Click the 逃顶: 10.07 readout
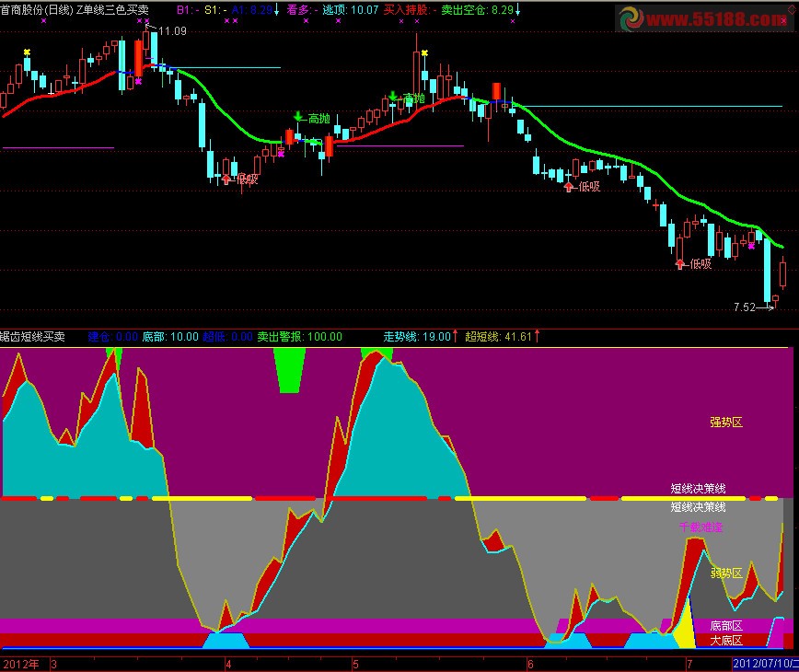The width and height of the screenshot is (799, 672). coord(351,10)
